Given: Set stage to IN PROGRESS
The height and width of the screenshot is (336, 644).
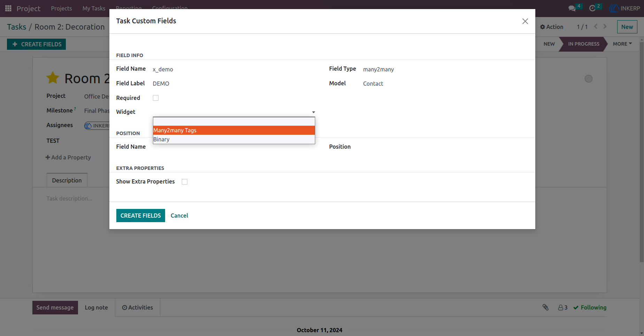Looking at the screenshot, I should click(x=584, y=44).
